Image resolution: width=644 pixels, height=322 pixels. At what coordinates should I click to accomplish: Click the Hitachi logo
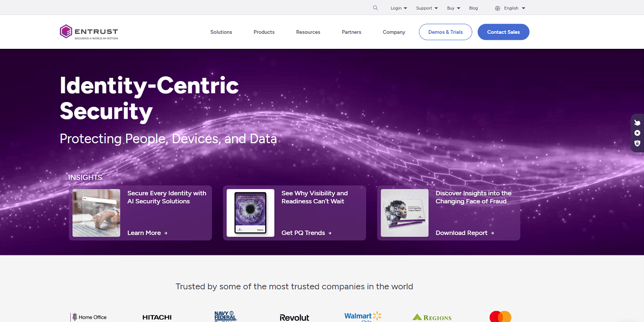(157, 317)
